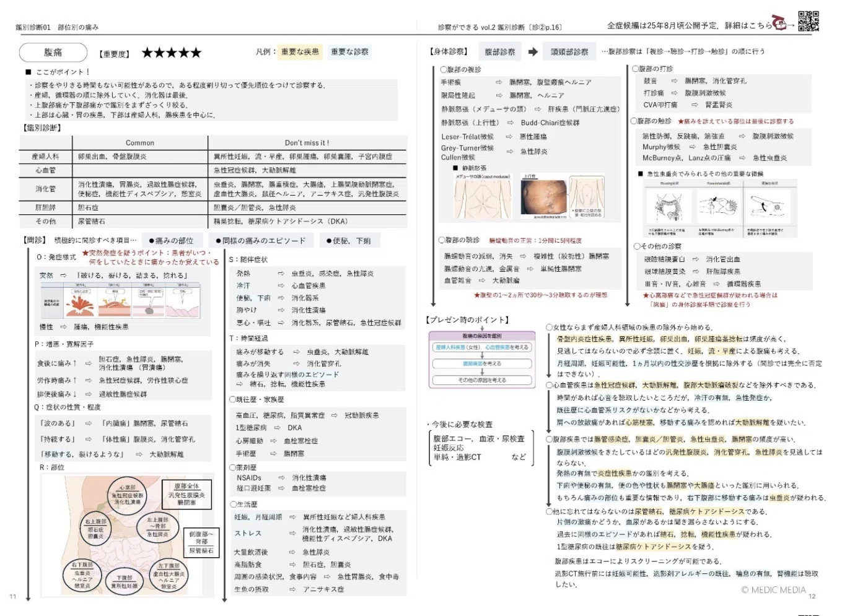Click the 便秘、下痢 chip
The height and width of the screenshot is (616, 868).
click(349, 241)
